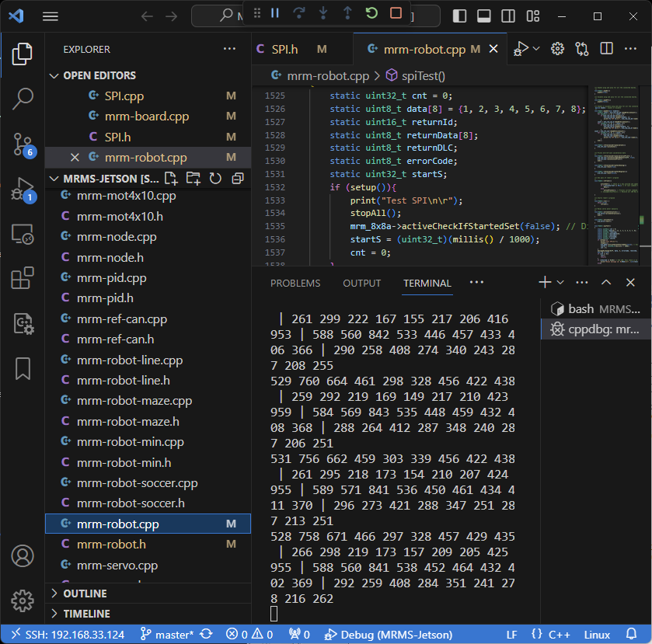The image size is (652, 644).
Task: Switch to the SPI.h editor tab
Action: [284, 49]
